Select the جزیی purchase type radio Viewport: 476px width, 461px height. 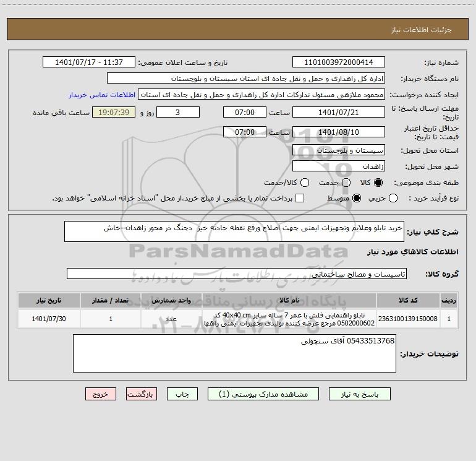[393, 199]
